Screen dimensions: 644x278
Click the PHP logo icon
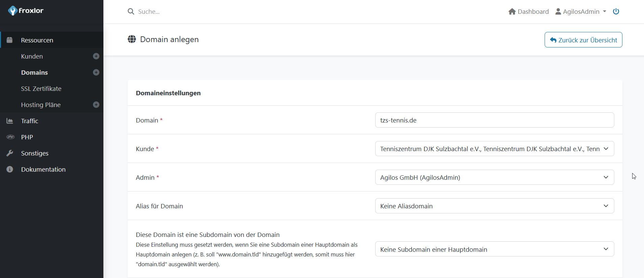click(x=10, y=137)
